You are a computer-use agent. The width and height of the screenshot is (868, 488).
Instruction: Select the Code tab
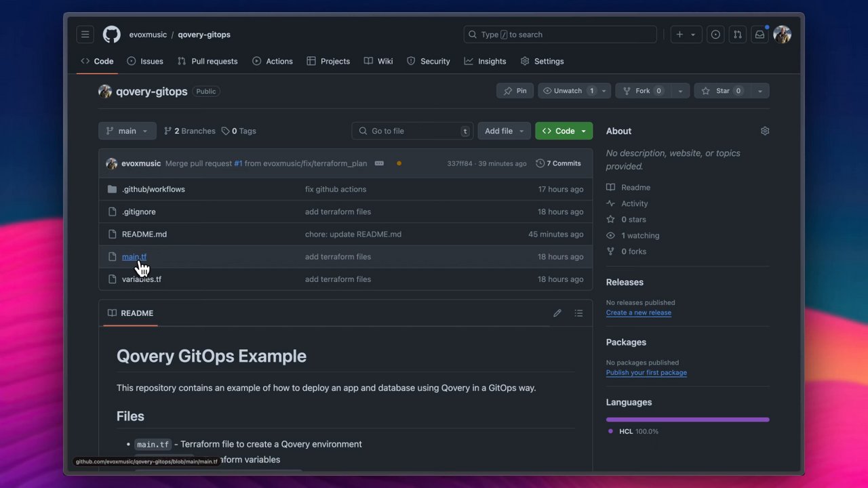click(97, 61)
